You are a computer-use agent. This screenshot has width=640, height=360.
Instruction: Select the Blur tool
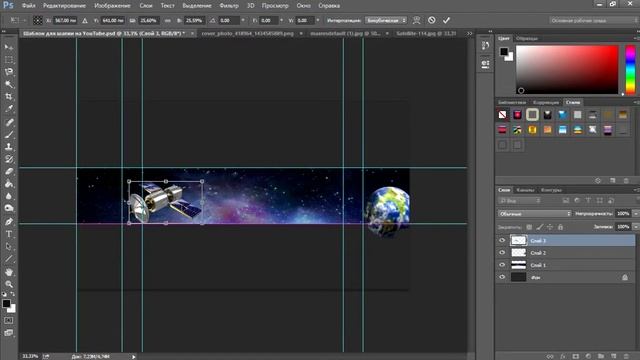click(9, 196)
